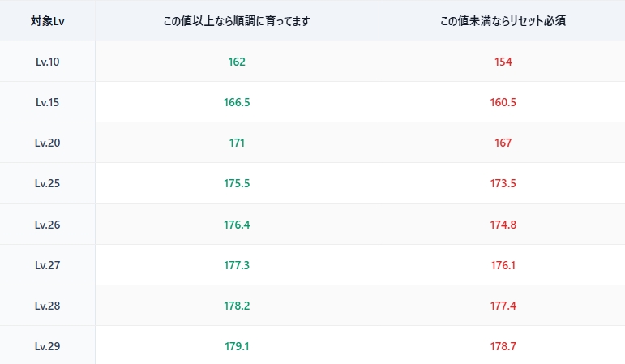Click the Lv.27 level cell
The height and width of the screenshot is (364, 625).
point(48,265)
